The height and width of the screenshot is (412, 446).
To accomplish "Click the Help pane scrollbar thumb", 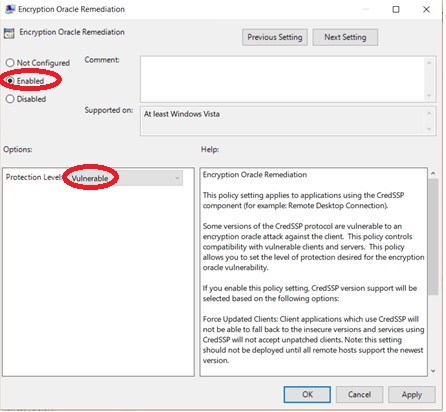I will point(433,237).
